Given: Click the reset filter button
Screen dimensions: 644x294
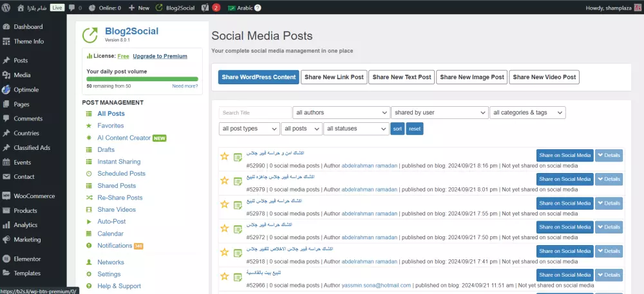Looking at the screenshot, I should (x=415, y=129).
